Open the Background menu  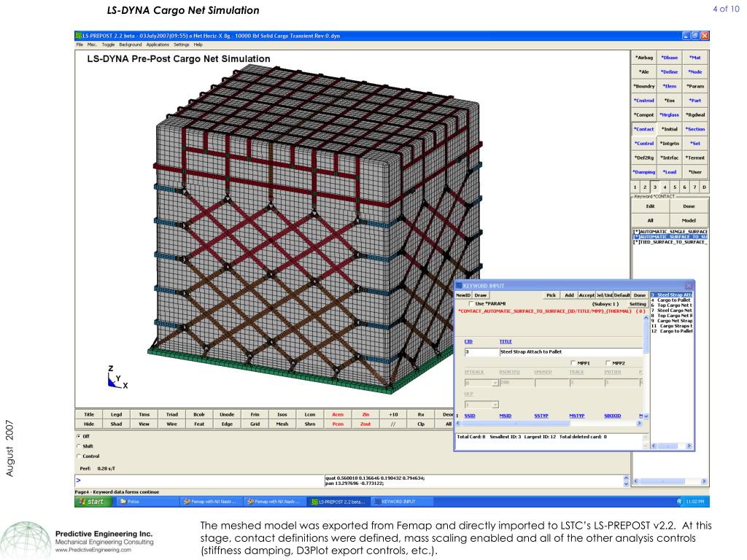pos(131,44)
